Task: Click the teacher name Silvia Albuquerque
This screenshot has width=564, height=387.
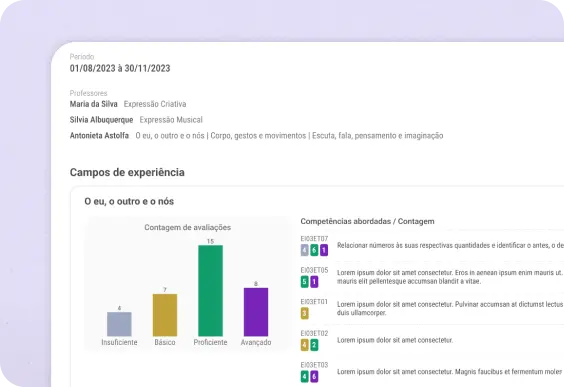Action: click(x=101, y=120)
